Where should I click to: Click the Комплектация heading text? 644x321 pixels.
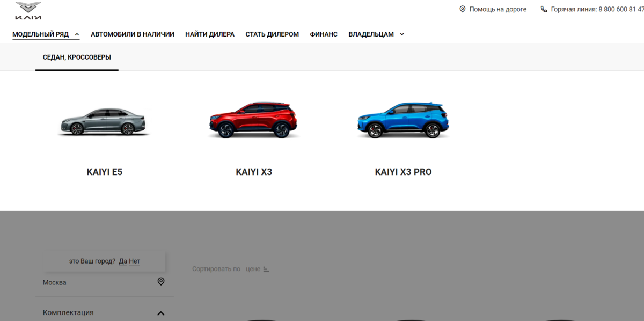68,312
